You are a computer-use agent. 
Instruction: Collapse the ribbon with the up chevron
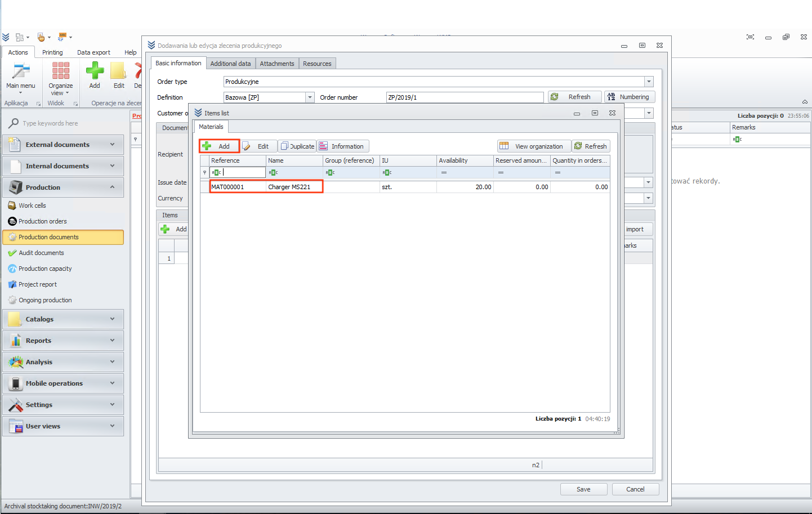[x=805, y=102]
